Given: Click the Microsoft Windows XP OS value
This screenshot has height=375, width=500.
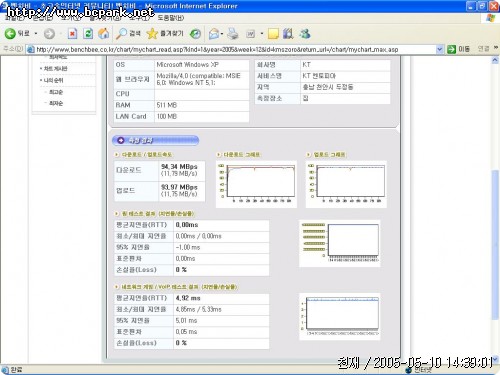Looking at the screenshot, I should point(188,65).
